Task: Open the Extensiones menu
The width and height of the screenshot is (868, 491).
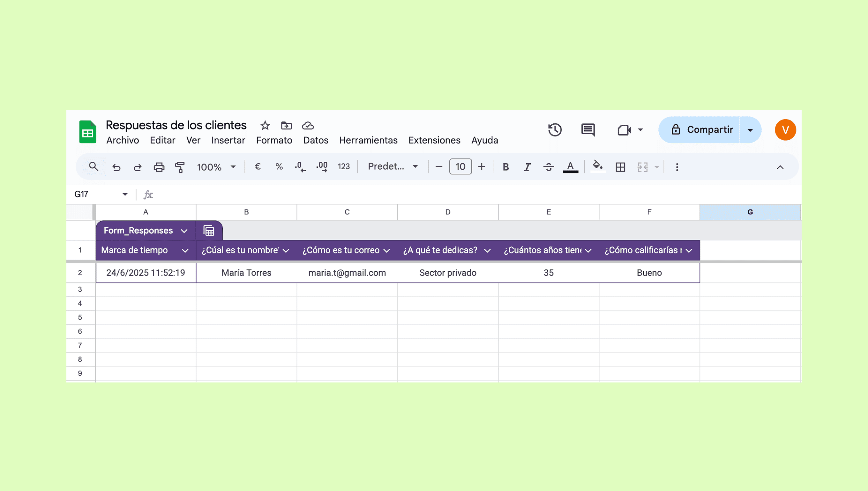Action: click(x=434, y=140)
